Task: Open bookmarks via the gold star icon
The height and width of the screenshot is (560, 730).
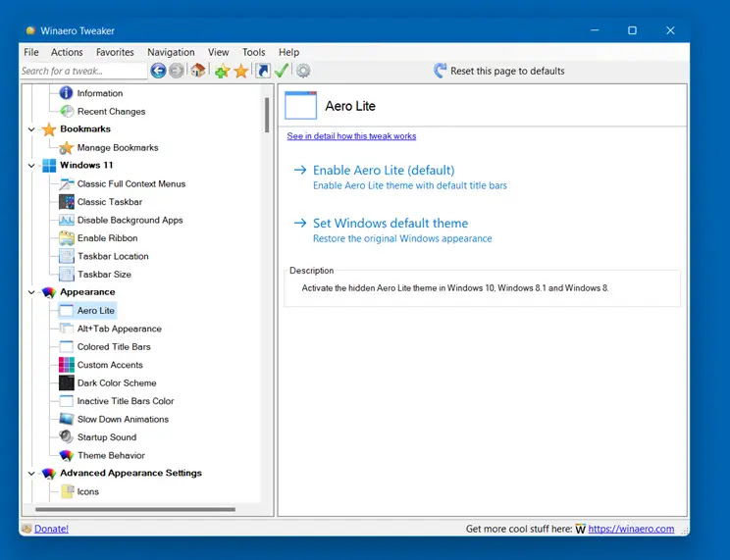Action: (241, 71)
